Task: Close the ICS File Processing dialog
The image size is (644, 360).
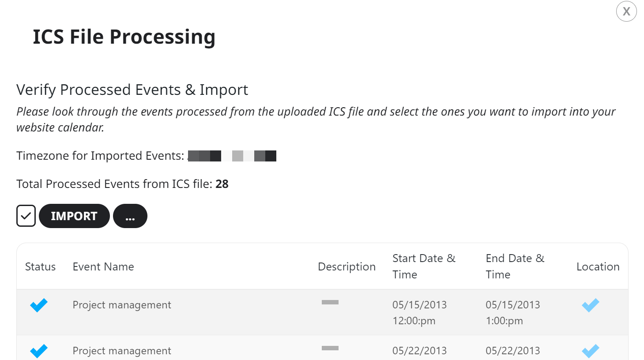Action: (x=626, y=11)
